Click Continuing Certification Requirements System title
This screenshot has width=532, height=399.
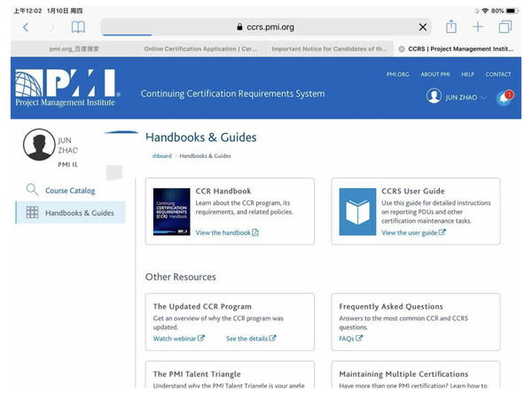[232, 94]
